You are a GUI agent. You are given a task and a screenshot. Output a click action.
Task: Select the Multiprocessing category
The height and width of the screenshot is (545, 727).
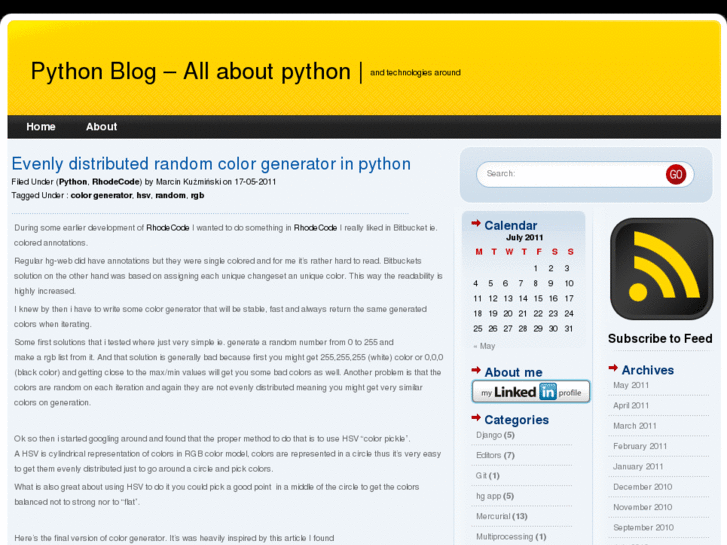(x=506, y=536)
